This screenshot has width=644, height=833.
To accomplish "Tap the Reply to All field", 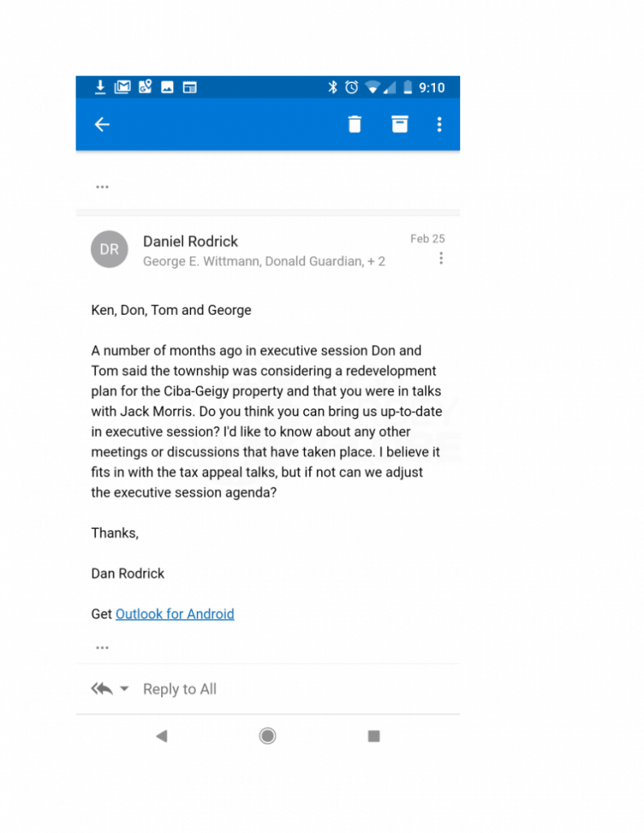I will point(180,689).
